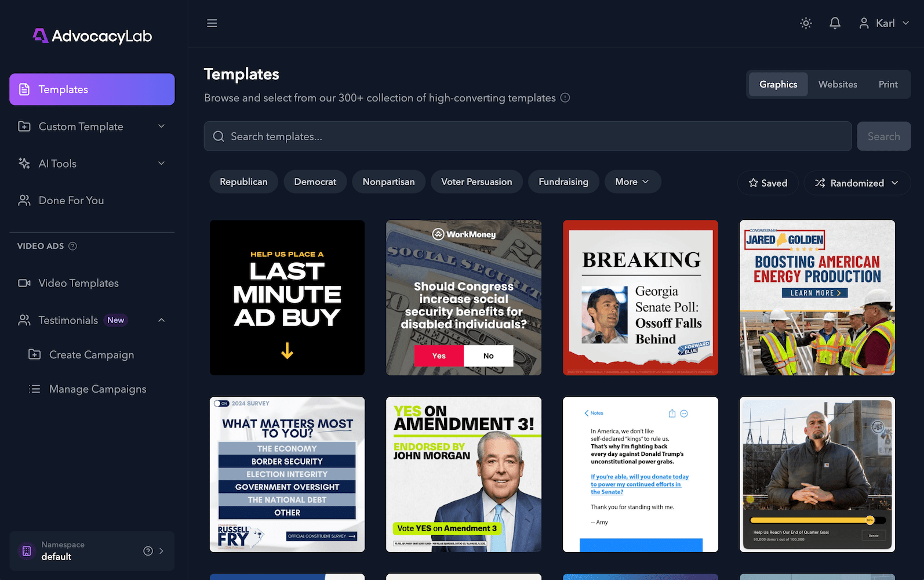Image resolution: width=924 pixels, height=580 pixels.
Task: Click the namespace help question-mark icon
Action: 148,551
